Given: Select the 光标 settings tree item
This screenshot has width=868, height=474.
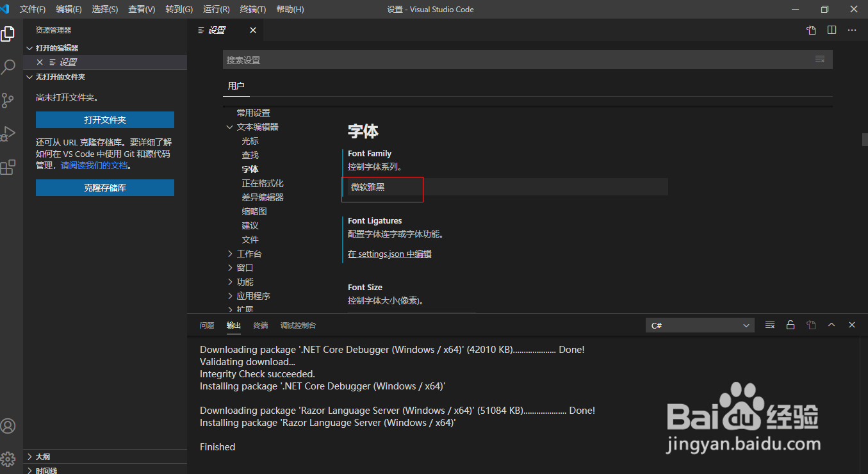Looking at the screenshot, I should [250, 140].
